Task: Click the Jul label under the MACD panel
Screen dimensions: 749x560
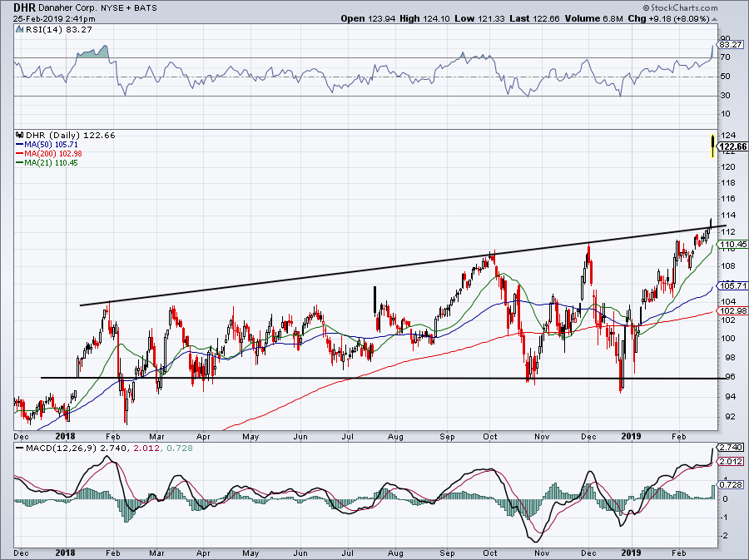Action: pos(347,553)
